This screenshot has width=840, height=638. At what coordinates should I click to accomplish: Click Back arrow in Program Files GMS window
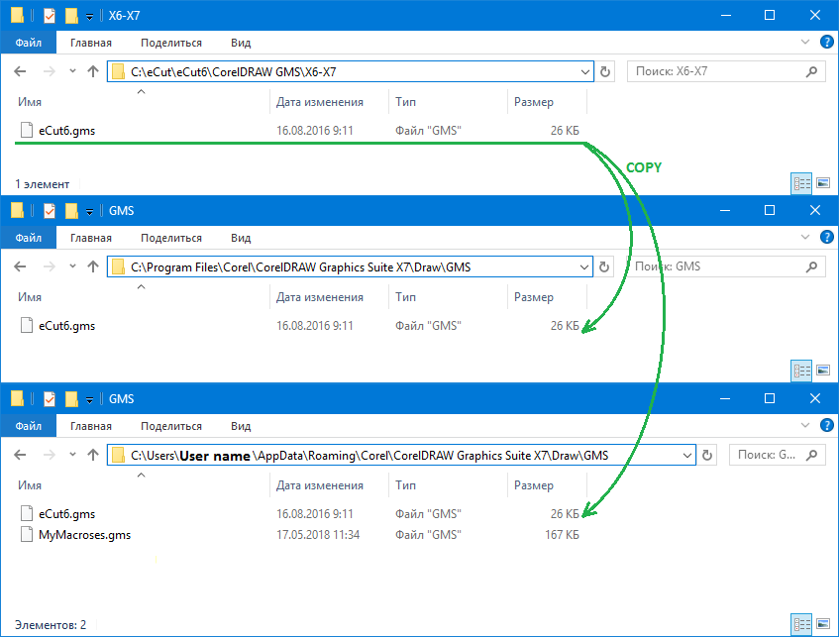point(20,266)
